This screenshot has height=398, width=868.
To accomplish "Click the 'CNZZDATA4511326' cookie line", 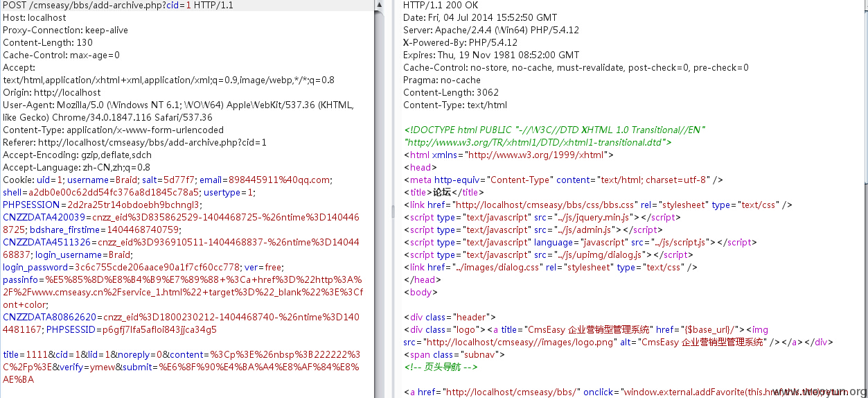I will [181, 242].
